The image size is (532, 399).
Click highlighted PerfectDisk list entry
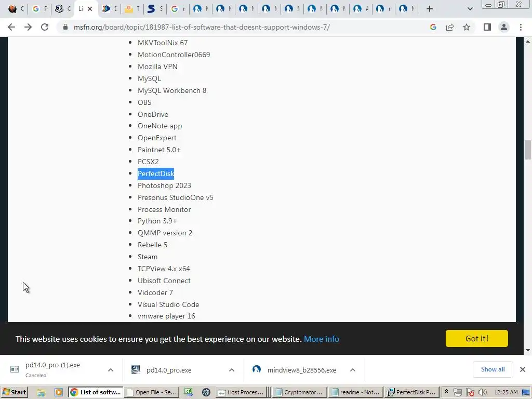point(156,174)
